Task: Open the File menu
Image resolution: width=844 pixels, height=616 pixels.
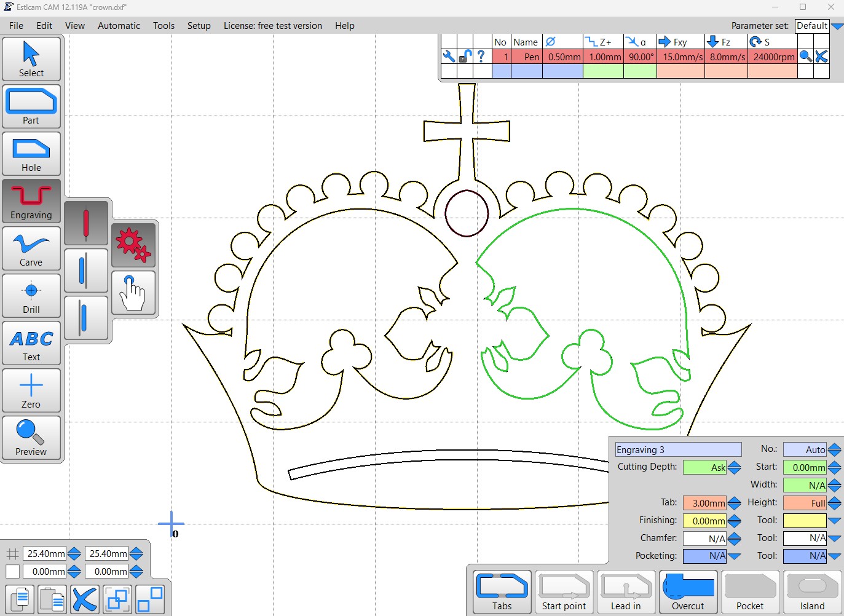Action: point(17,26)
